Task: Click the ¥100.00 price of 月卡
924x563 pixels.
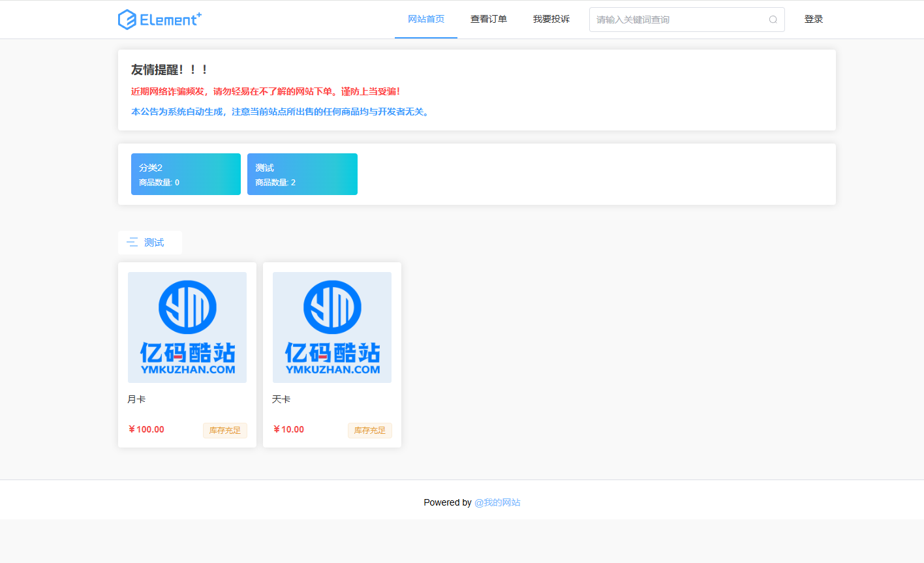Action: coord(146,429)
